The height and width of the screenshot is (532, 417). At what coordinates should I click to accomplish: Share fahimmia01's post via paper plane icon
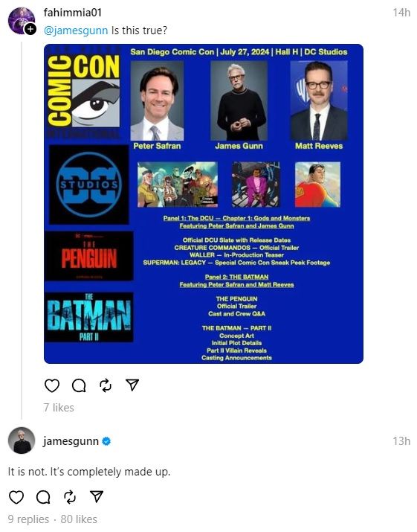coord(132,385)
